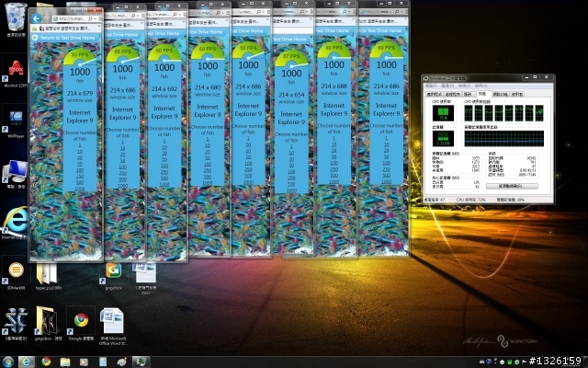The width and height of the screenshot is (588, 368).
Task: Open the hyper_pi folder on the desktop
Action: coord(48,276)
